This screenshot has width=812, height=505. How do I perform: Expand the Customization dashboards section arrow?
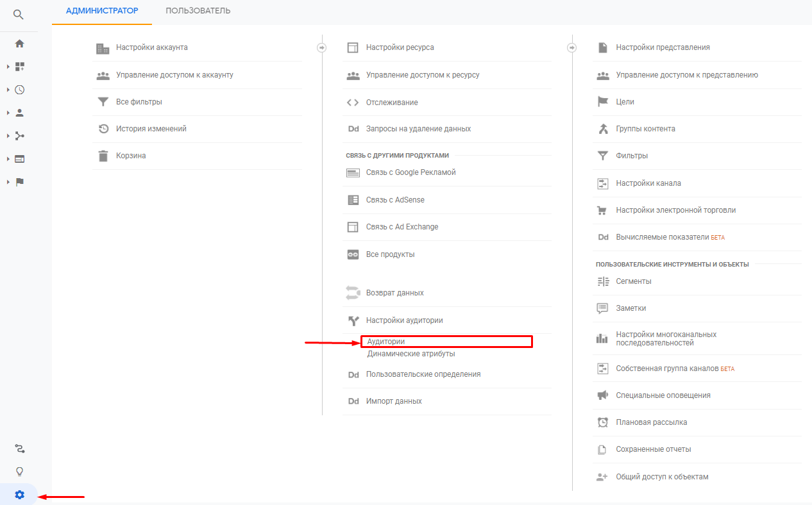point(8,67)
